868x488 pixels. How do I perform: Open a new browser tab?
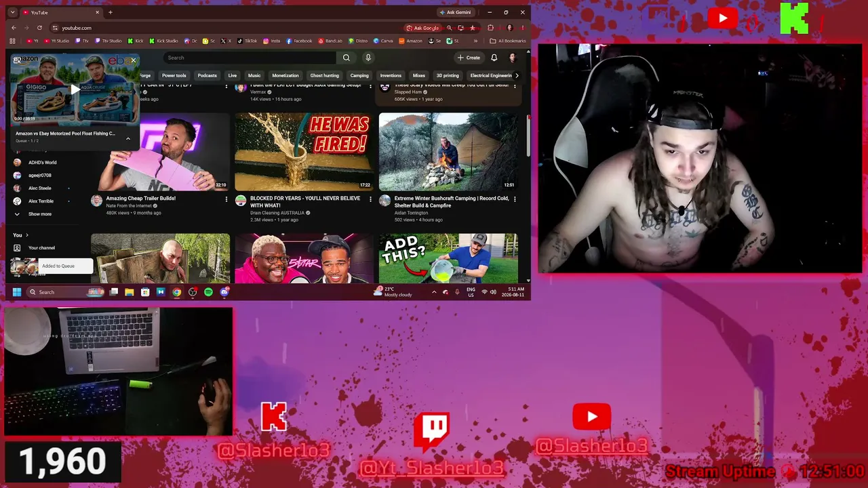111,12
